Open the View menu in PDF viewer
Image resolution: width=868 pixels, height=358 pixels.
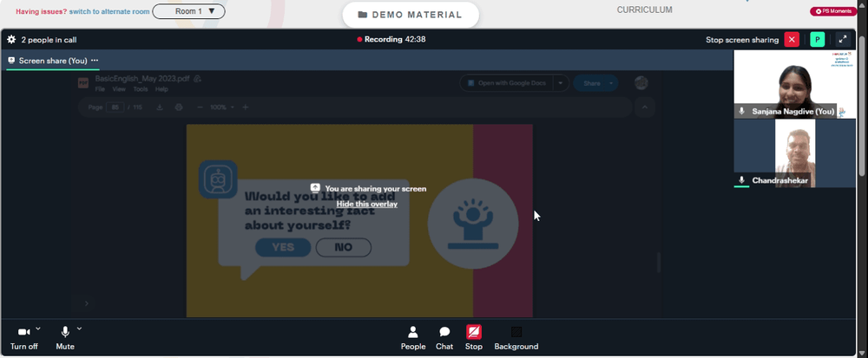tap(119, 89)
